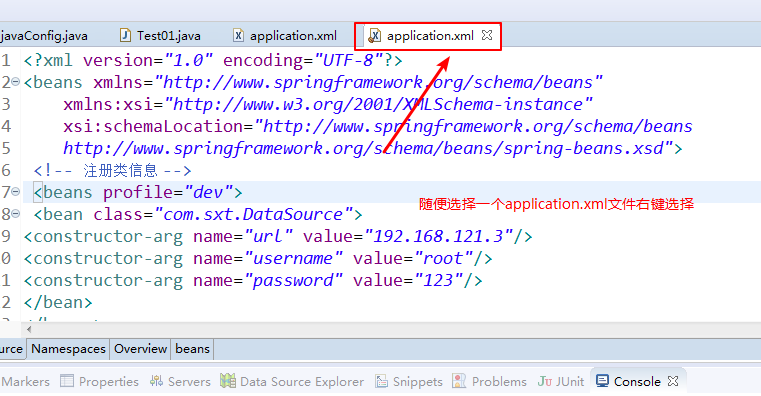Click the Servers view icon

pyautogui.click(x=156, y=381)
